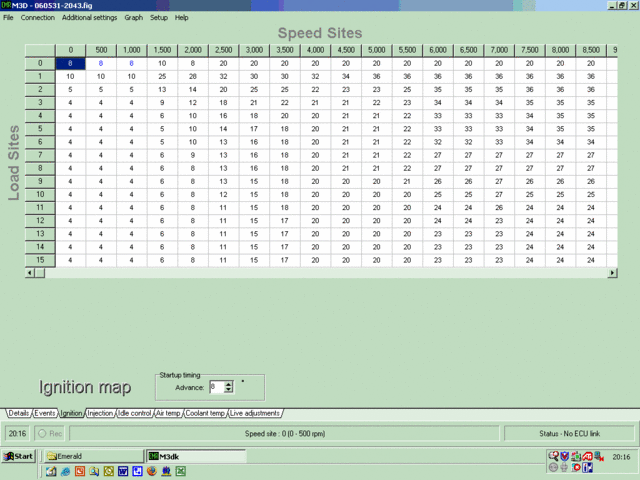Launch Internet Explorer from quick launch
This screenshot has height=480, width=640.
point(65,471)
